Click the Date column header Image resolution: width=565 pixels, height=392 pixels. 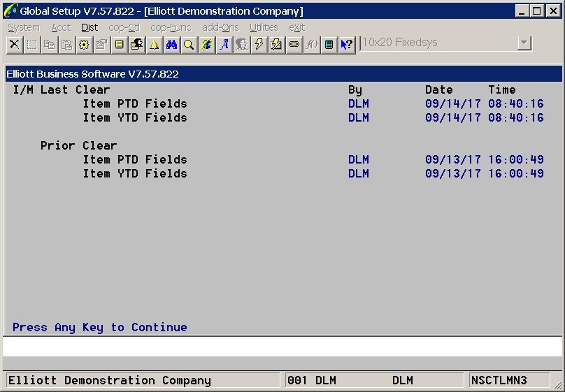pyautogui.click(x=439, y=89)
